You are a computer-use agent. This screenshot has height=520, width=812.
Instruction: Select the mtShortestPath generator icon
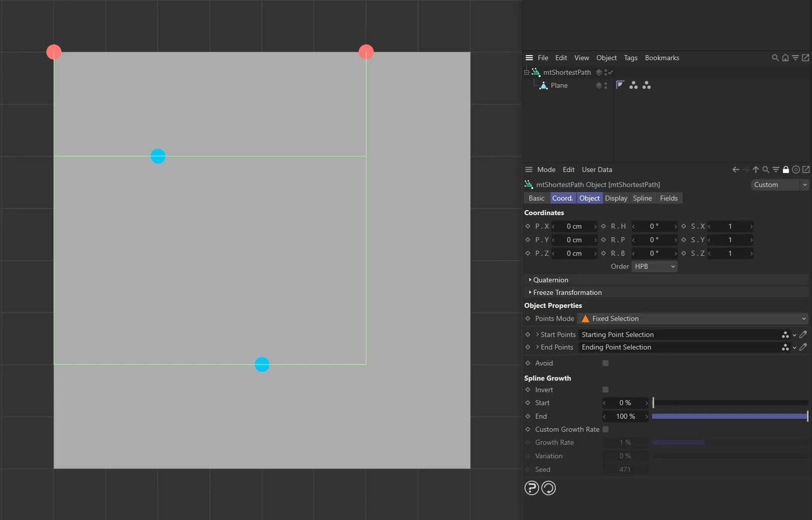point(535,72)
